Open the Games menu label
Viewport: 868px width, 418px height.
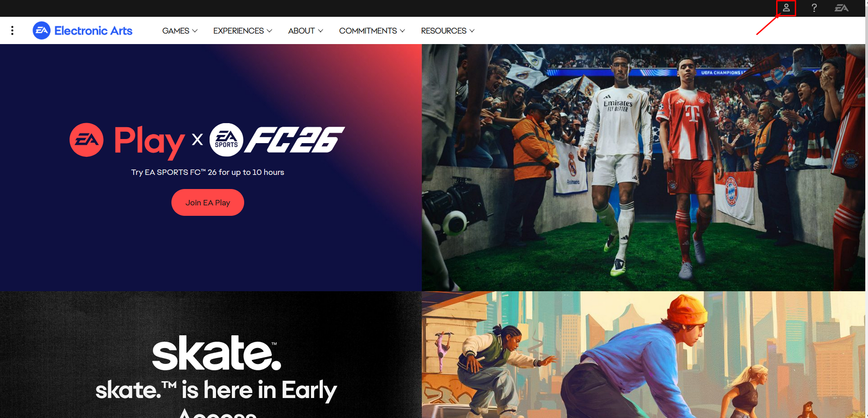tap(176, 31)
